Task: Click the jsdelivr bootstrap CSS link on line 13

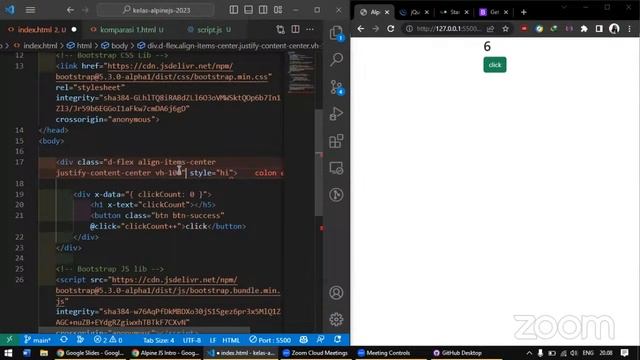Action: [x=164, y=71]
